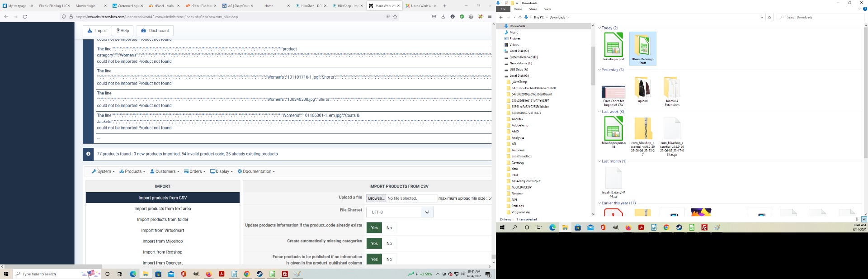Open Microsoft Edge from left taskbar
Image resolution: width=868 pixels, height=279 pixels.
pyautogui.click(x=133, y=274)
